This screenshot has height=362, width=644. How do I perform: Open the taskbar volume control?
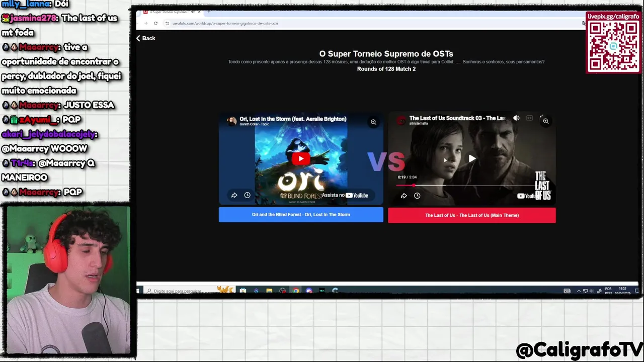point(591,291)
